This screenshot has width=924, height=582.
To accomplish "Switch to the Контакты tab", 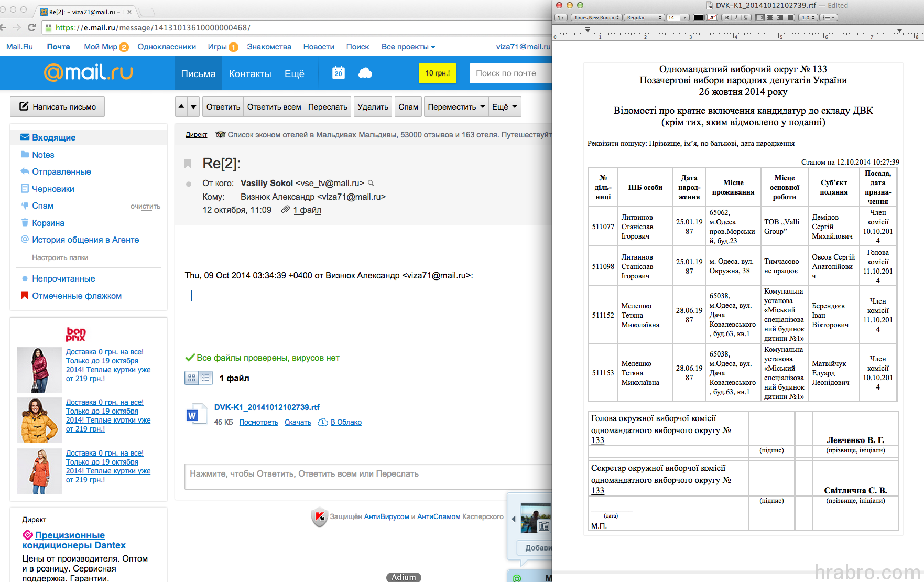I will 250,74.
